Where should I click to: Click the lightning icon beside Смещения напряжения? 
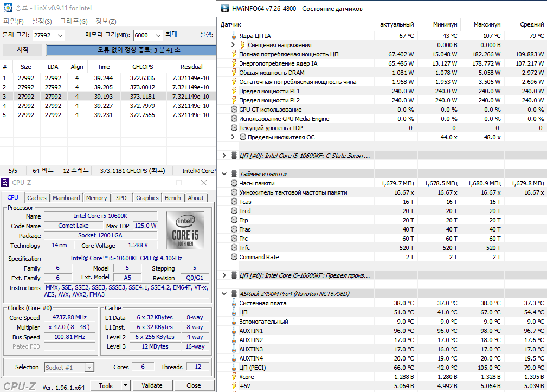pyautogui.click(x=242, y=44)
